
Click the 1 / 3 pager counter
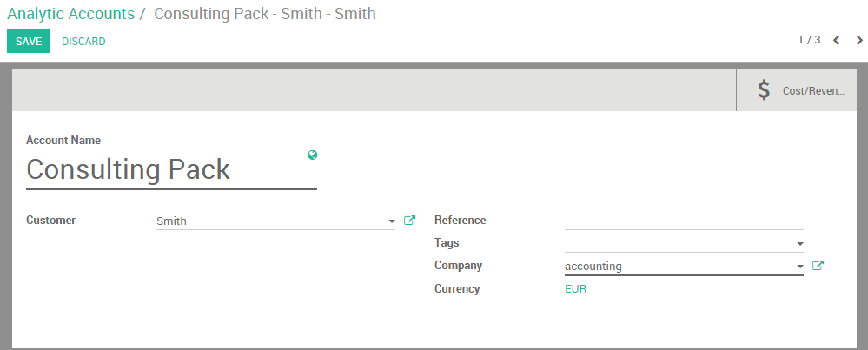point(809,40)
